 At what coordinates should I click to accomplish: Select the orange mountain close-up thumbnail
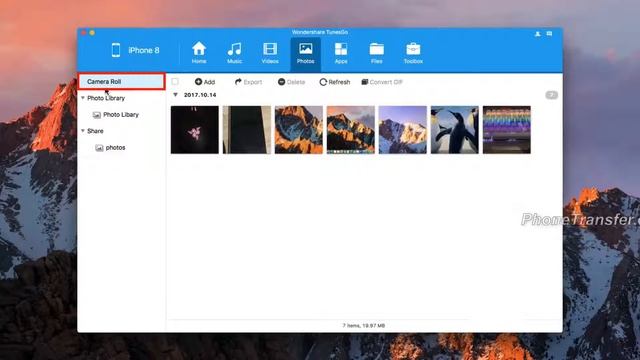(299, 130)
